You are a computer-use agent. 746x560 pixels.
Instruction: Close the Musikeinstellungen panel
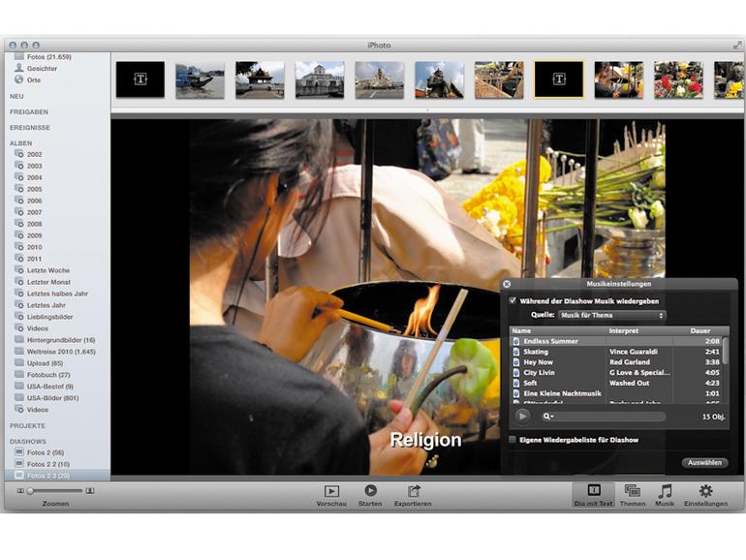click(x=507, y=284)
